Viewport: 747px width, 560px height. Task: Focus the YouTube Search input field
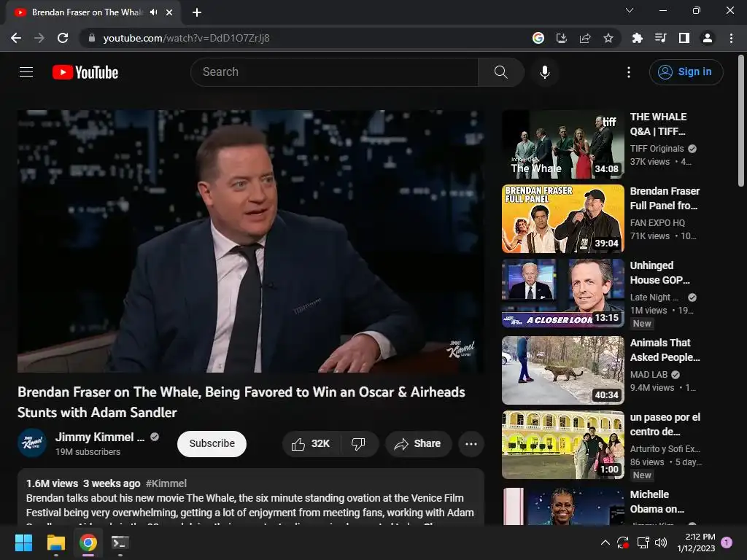pyautogui.click(x=334, y=72)
